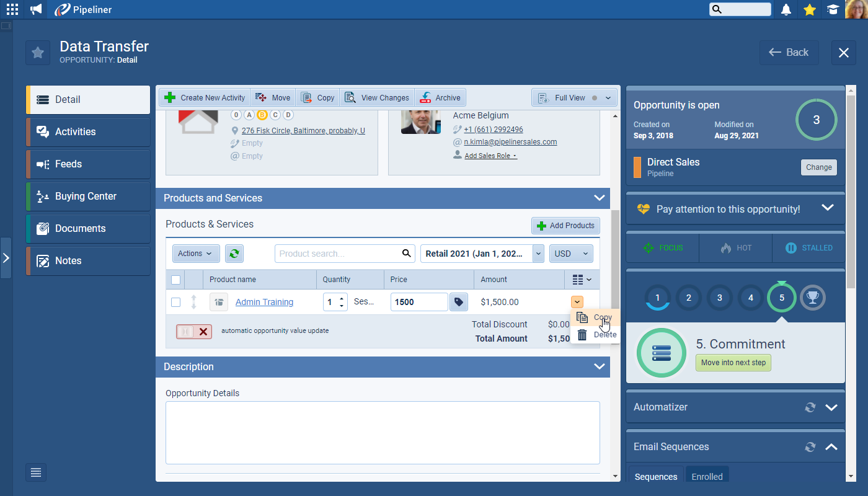Viewport: 868px width, 496px height.
Task: Click the favorite star next to Data Transfer
Action: pos(38,53)
